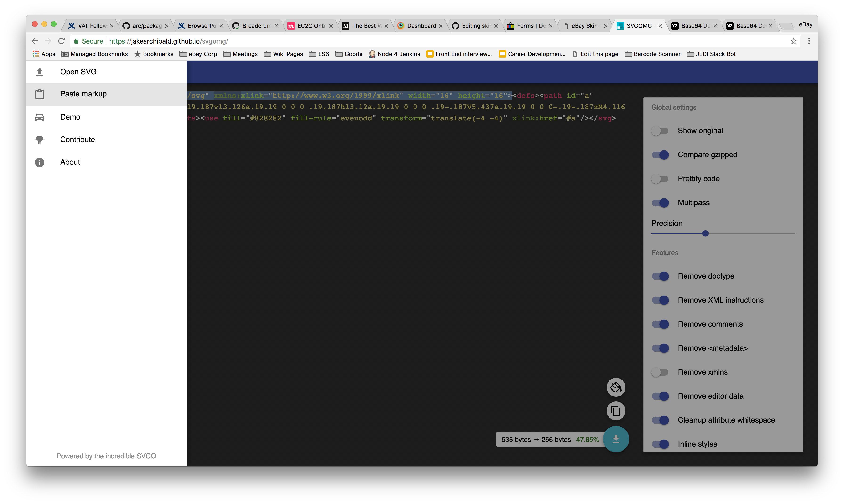Screen dimensions: 844x504
Task: Click the download optimized SVG icon
Action: pyautogui.click(x=616, y=439)
